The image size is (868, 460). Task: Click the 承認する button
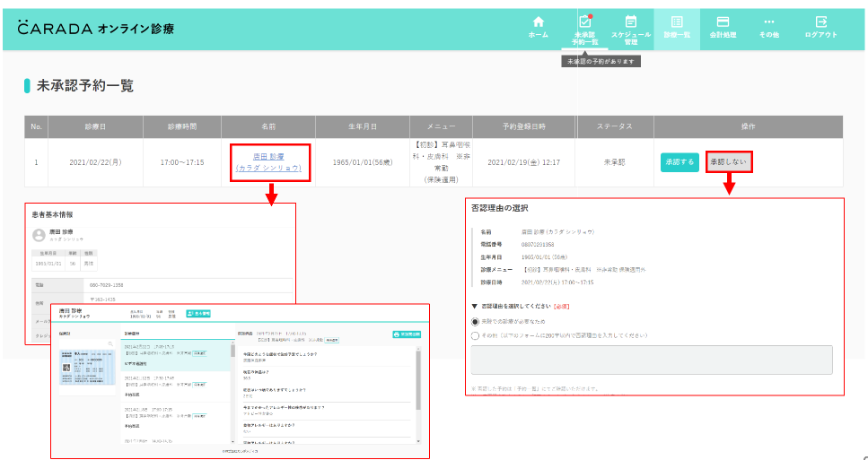(x=679, y=162)
